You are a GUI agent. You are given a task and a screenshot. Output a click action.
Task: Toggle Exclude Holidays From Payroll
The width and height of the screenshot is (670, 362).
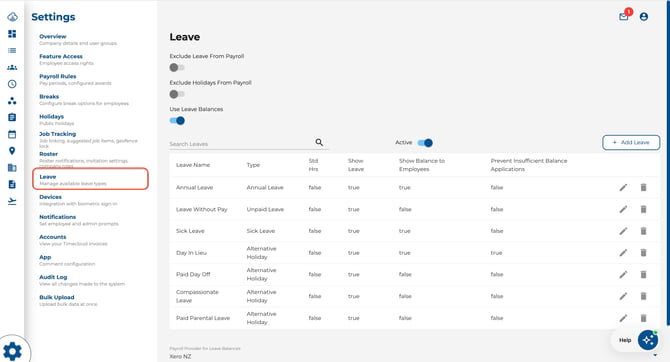tap(177, 94)
